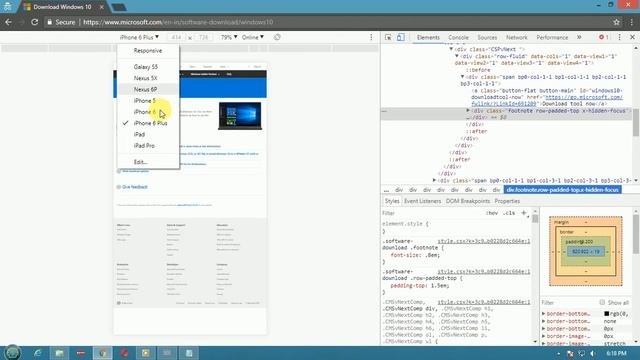Open the 79% zoom dropdown

pyautogui.click(x=229, y=37)
